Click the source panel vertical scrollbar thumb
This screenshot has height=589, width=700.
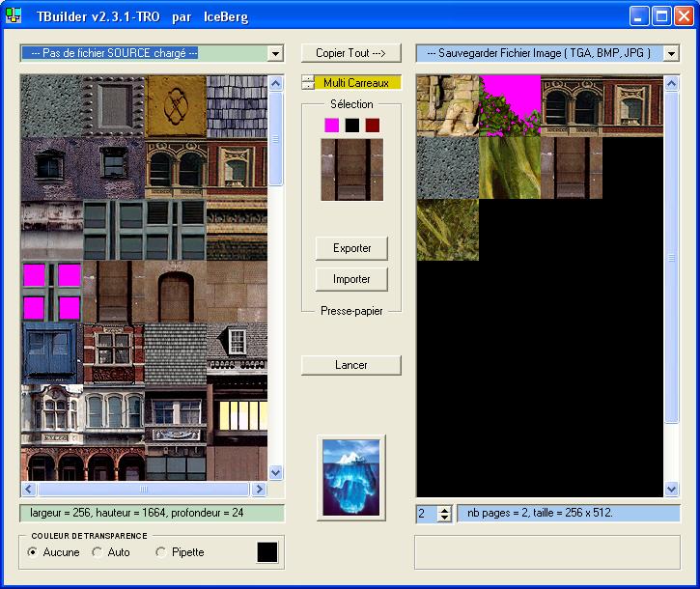(x=275, y=139)
